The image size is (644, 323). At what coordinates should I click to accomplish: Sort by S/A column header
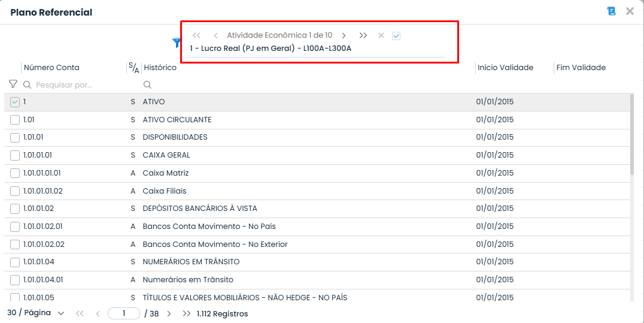point(134,68)
